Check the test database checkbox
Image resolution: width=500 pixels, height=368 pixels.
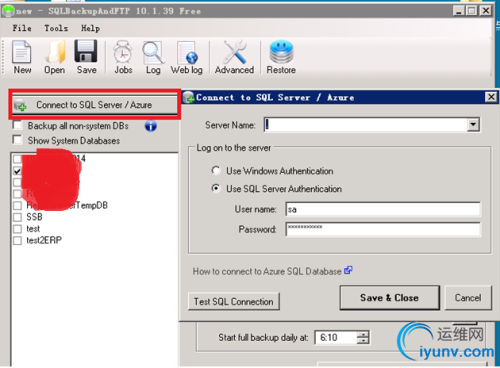point(17,229)
